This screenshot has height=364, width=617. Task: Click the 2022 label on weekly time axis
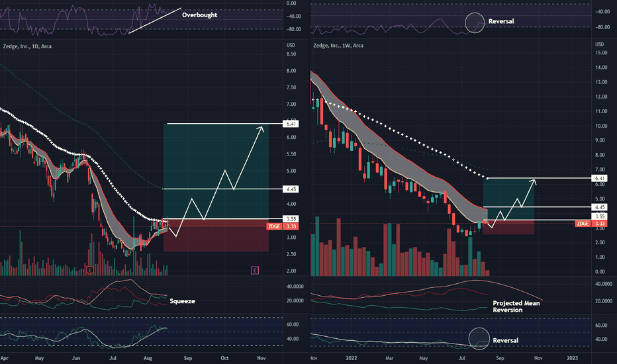351,358
